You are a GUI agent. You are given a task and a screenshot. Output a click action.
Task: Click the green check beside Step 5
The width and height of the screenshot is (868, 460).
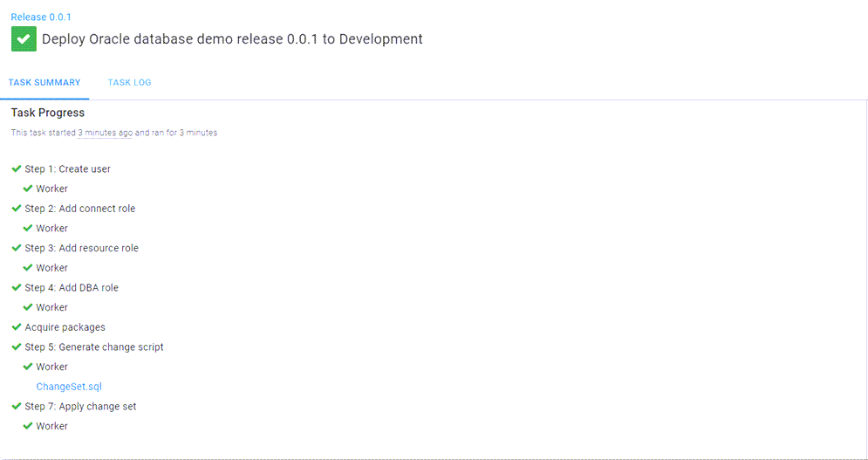click(17, 347)
